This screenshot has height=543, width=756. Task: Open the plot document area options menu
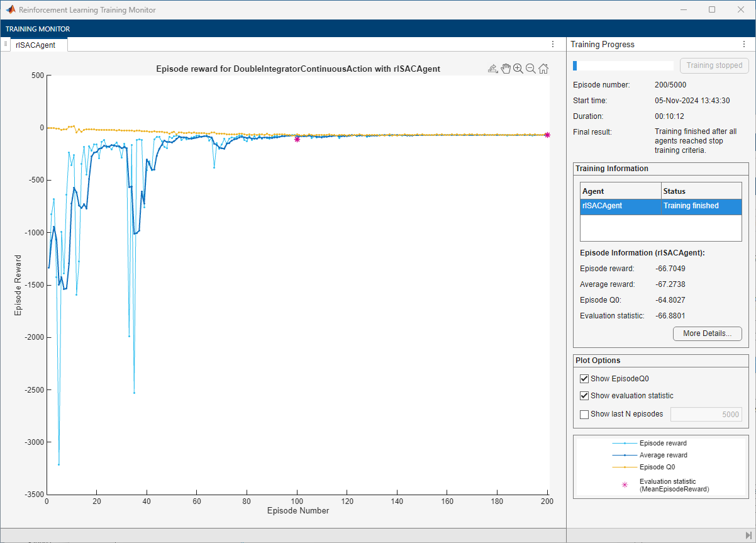point(553,44)
